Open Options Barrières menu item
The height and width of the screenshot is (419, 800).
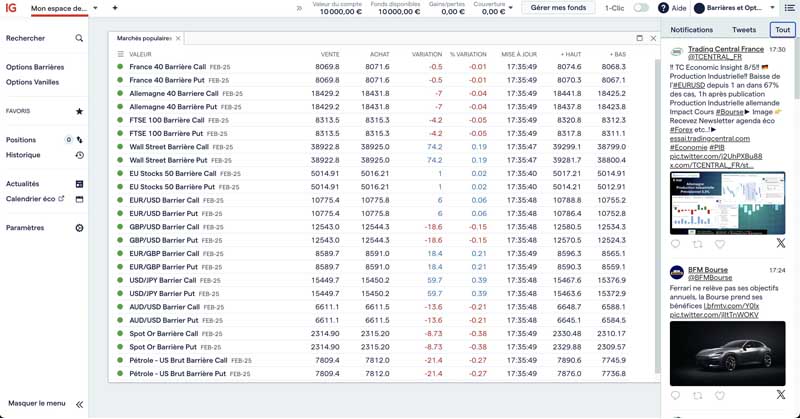coord(35,67)
